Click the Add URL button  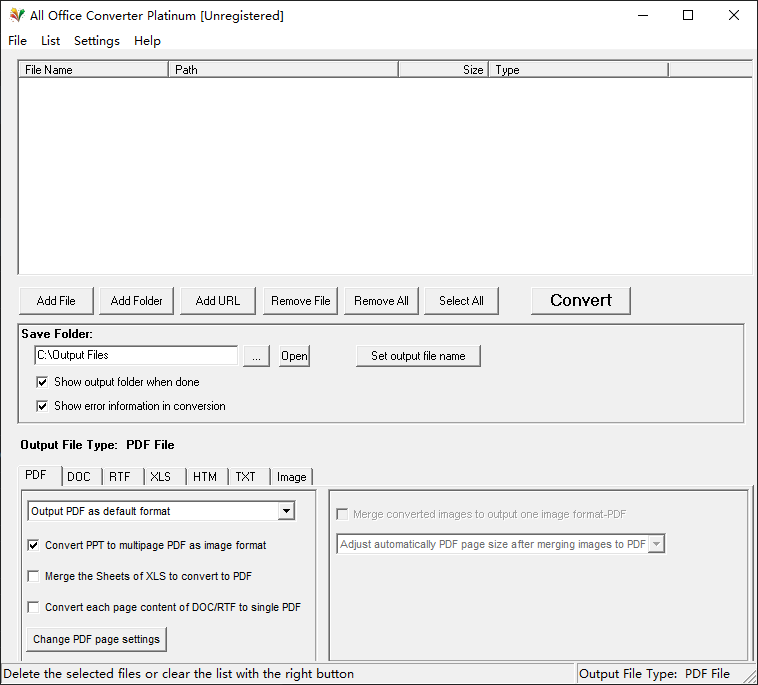[218, 301]
